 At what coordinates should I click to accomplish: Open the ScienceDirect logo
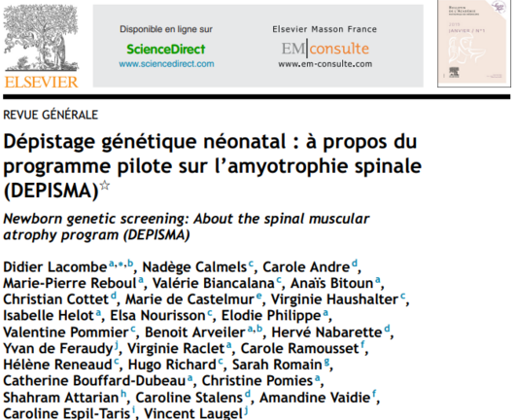(x=166, y=50)
